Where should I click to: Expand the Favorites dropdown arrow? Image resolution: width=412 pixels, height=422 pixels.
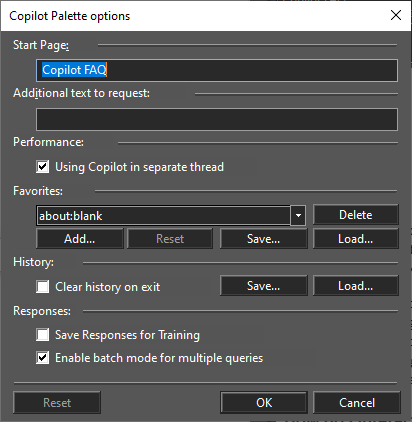(298, 216)
